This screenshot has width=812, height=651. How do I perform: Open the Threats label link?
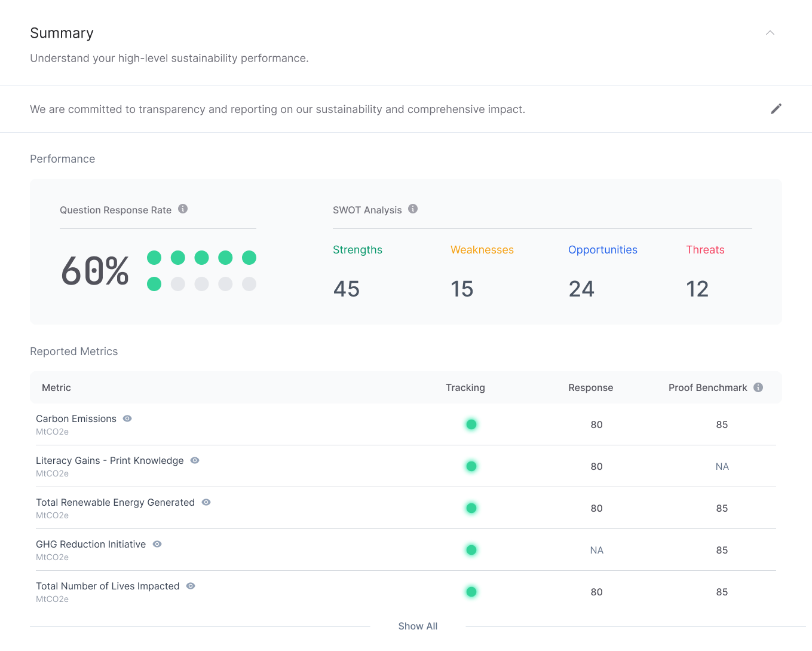[x=705, y=250]
